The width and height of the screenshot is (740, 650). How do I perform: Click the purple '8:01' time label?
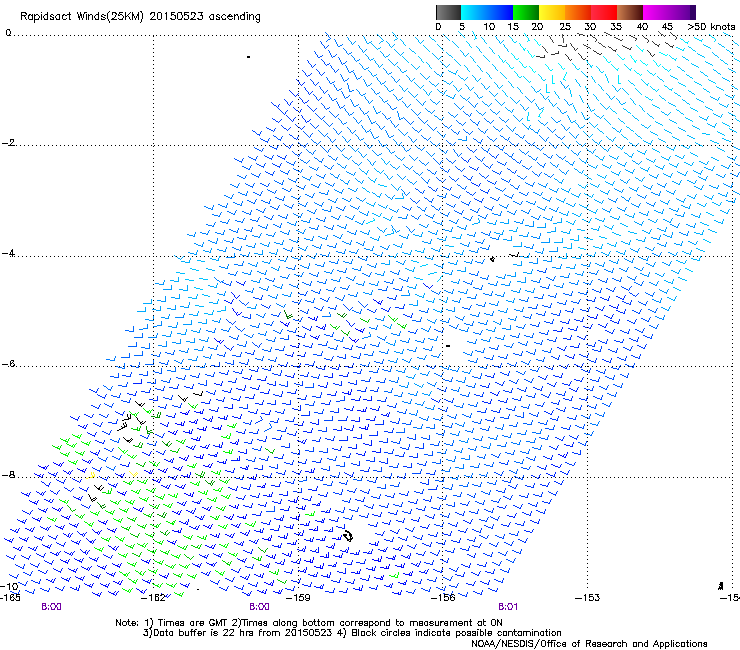pos(508,607)
